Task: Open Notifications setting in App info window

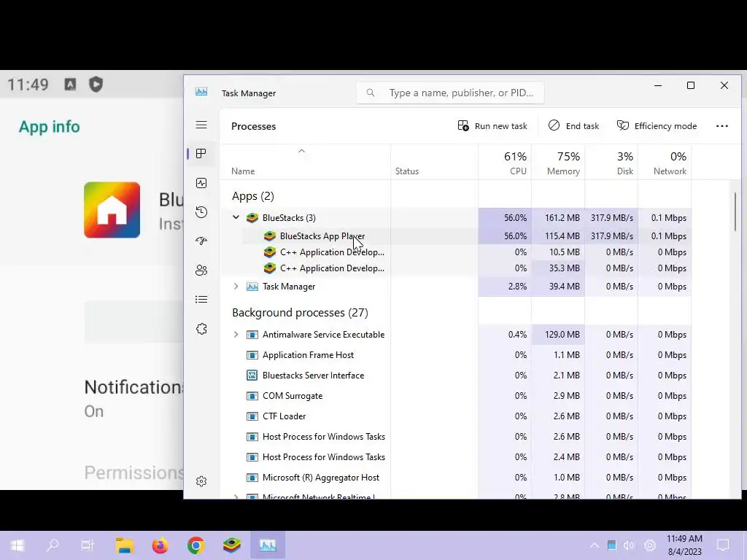Action: coord(133,398)
